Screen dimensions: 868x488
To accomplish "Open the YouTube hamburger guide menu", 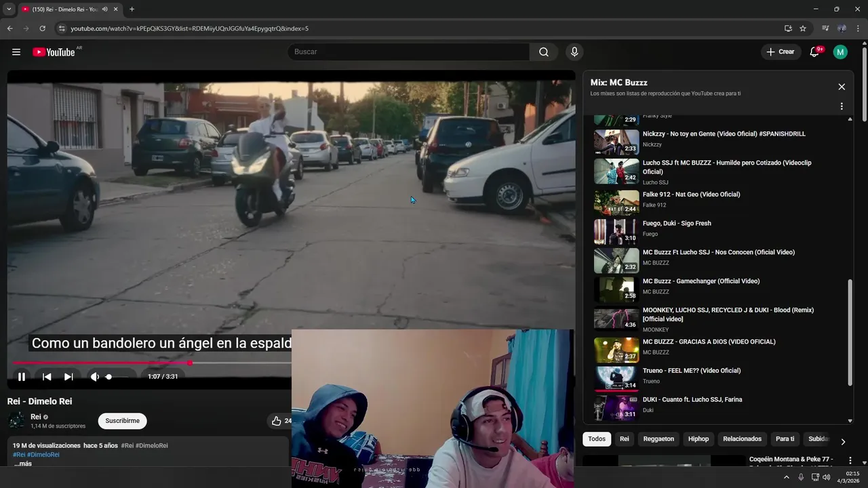I will 16,52.
